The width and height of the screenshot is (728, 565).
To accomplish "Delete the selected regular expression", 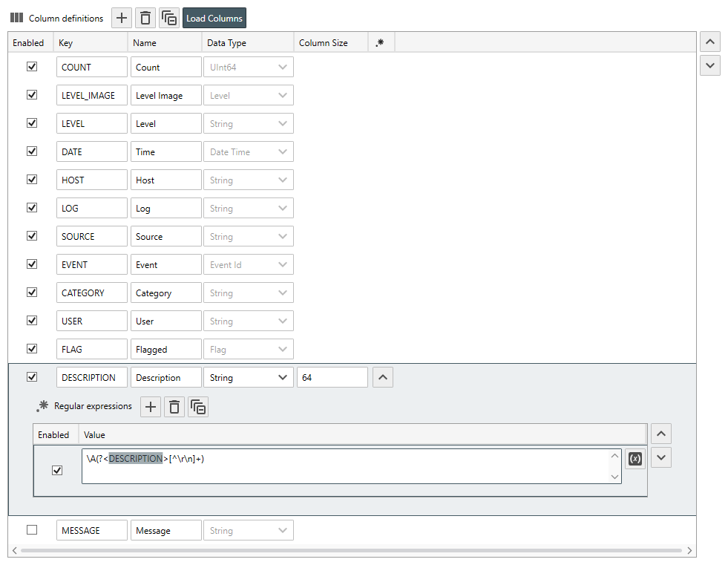I will [x=174, y=406].
